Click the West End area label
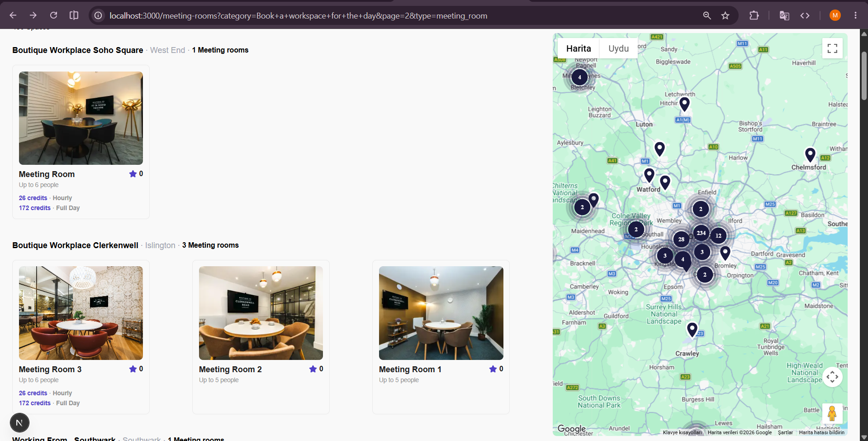This screenshot has height=441, width=868. click(x=167, y=50)
